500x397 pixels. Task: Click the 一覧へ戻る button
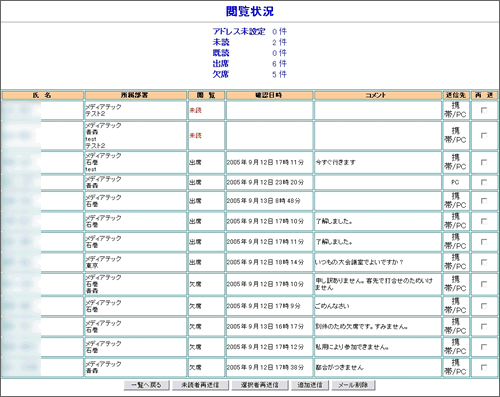147,385
